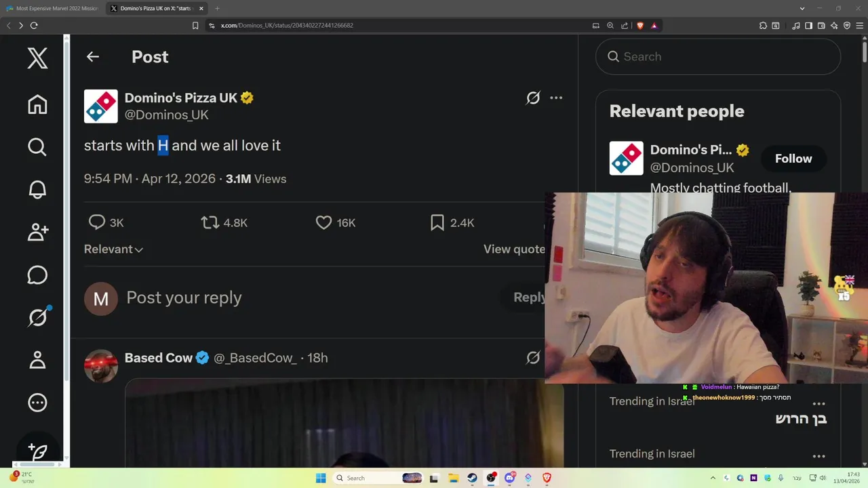This screenshot has height=488, width=868.
Task: Click the Post your reply field
Action: [x=184, y=298]
